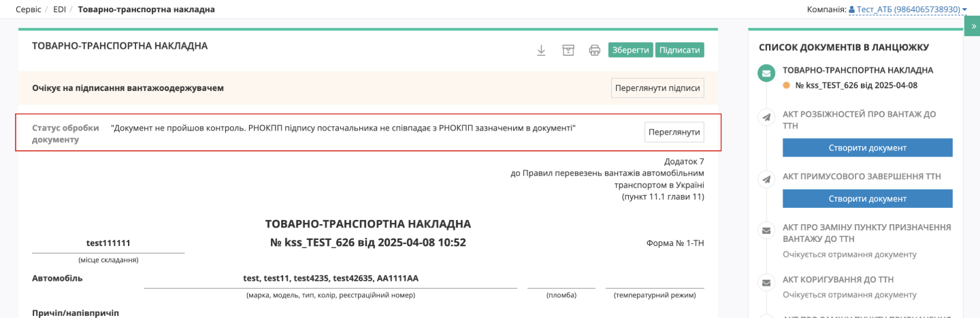
Task: Click the paper plane icon for Акт розбіжностей
Action: (x=767, y=118)
